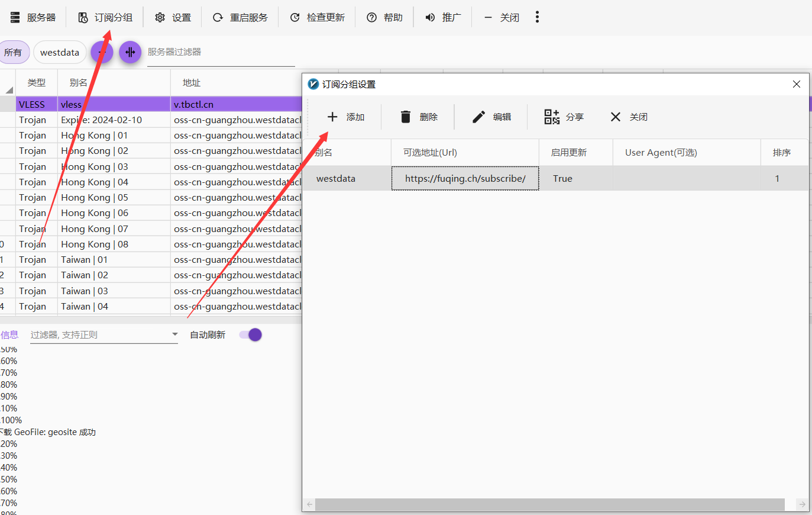Click the https://fuqing.ch/subscribe/ URL cell

point(465,179)
